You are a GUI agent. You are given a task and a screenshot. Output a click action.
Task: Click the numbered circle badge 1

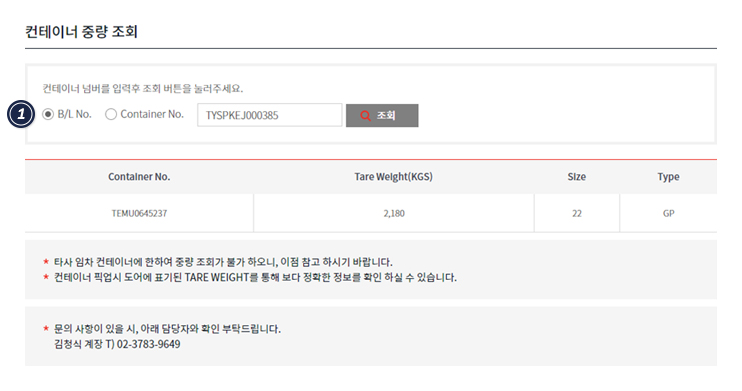tap(21, 114)
